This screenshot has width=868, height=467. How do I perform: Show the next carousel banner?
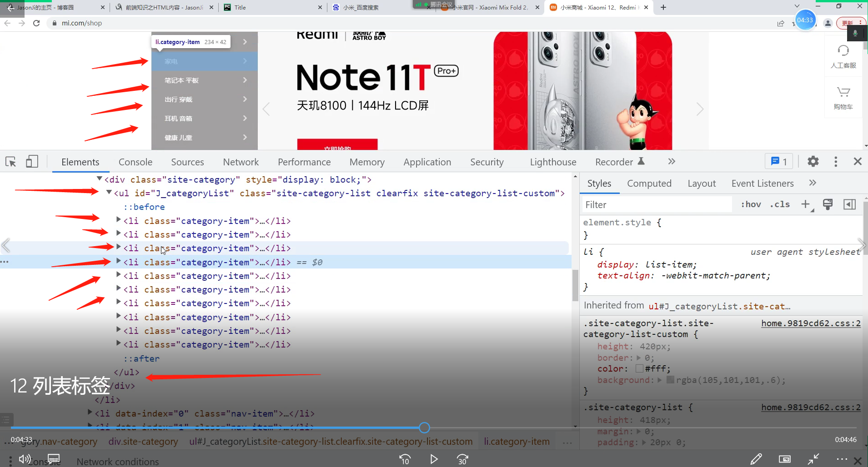tap(700, 109)
